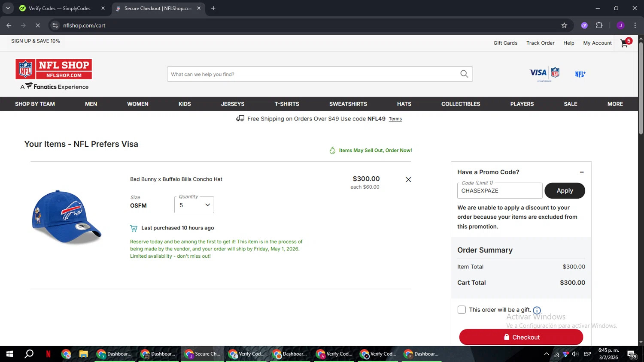Screen dimensions: 644x362
Task: Click the purple extension icon in toolbar
Action: coord(584,25)
